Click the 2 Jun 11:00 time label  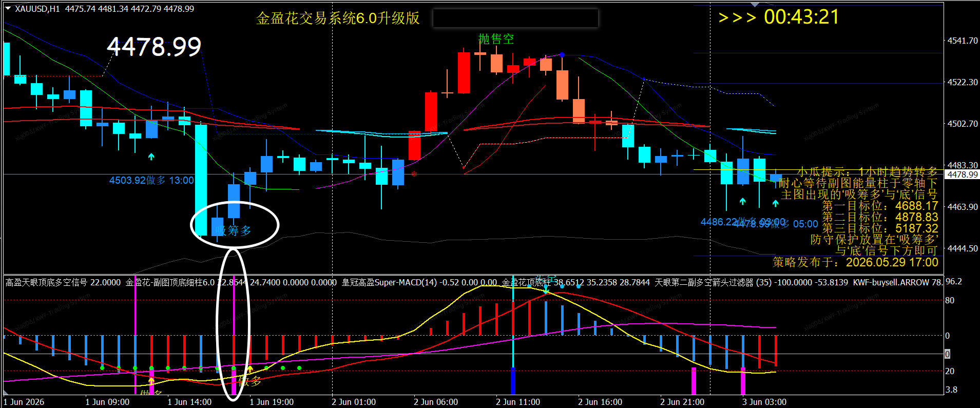(x=518, y=402)
